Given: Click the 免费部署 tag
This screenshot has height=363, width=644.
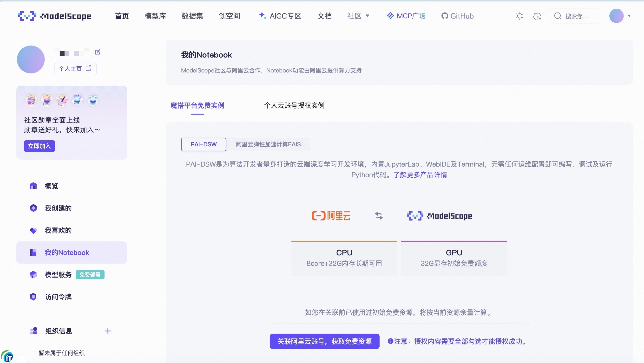Looking at the screenshot, I should (x=90, y=275).
